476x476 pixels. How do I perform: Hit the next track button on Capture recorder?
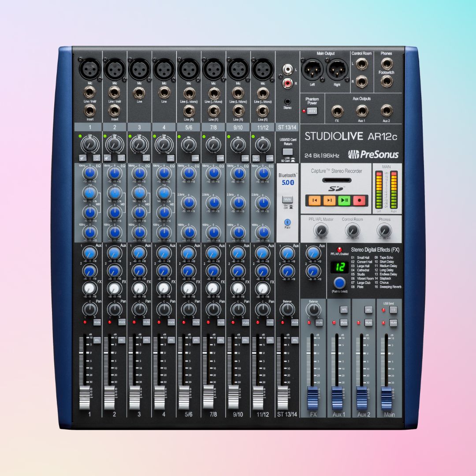329,201
